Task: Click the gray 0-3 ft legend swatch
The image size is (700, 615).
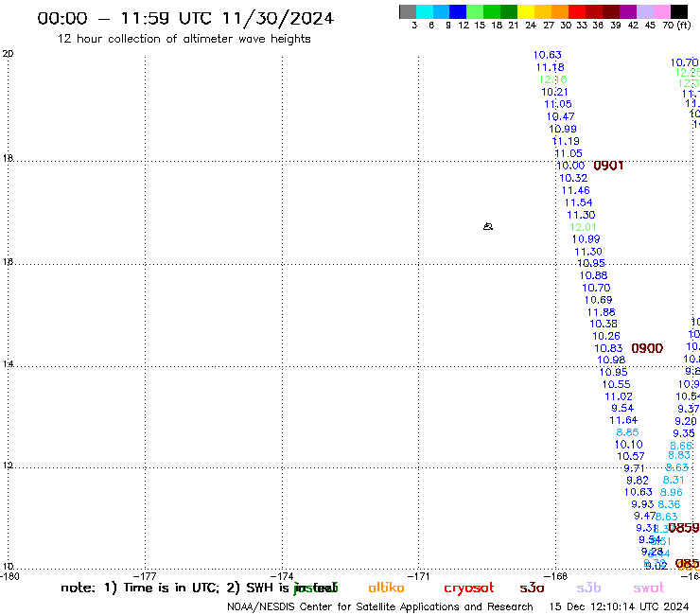Action: click(408, 11)
